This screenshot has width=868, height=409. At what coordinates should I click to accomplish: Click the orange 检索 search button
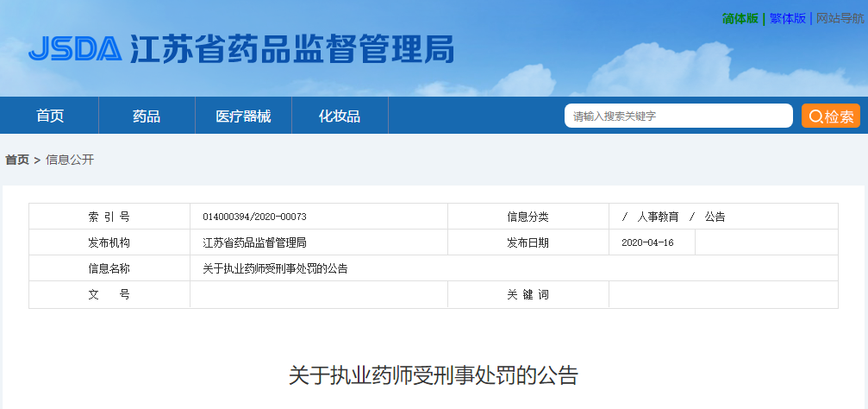[830, 116]
